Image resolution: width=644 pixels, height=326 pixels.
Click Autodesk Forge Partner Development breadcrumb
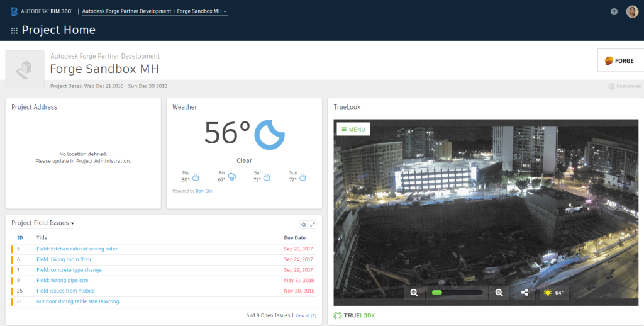(x=126, y=11)
